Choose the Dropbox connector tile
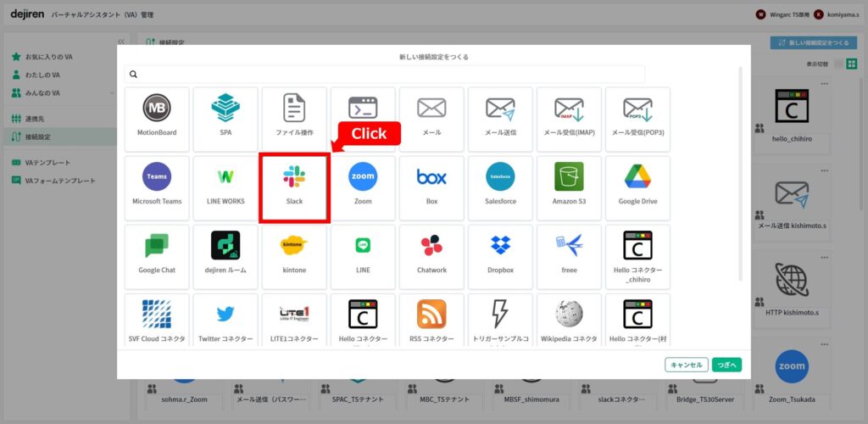 coord(500,257)
